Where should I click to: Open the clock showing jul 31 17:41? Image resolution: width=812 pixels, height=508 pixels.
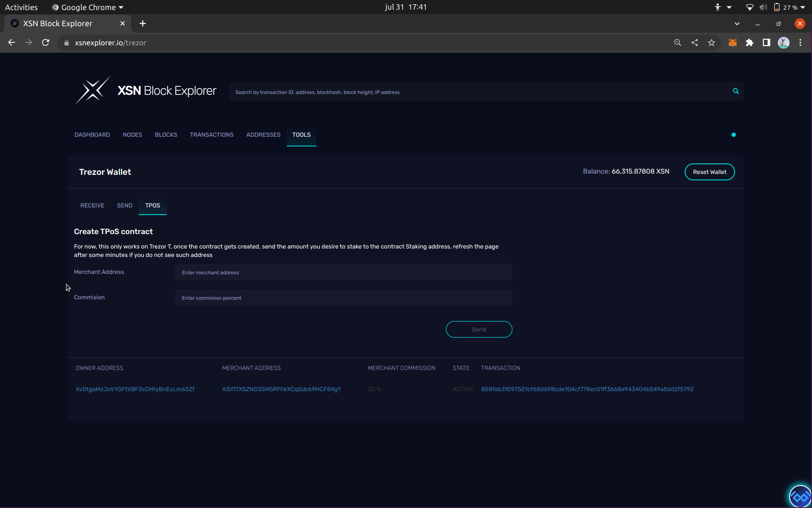(x=406, y=7)
